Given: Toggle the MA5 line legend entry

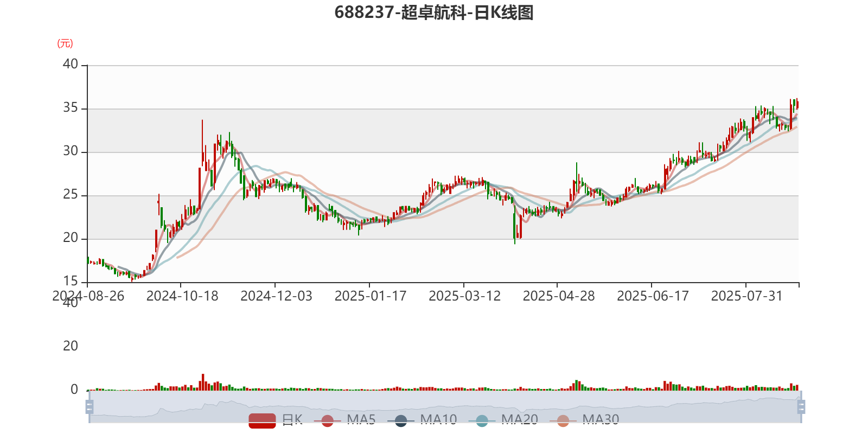Looking at the screenshot, I should pyautogui.click(x=344, y=420).
